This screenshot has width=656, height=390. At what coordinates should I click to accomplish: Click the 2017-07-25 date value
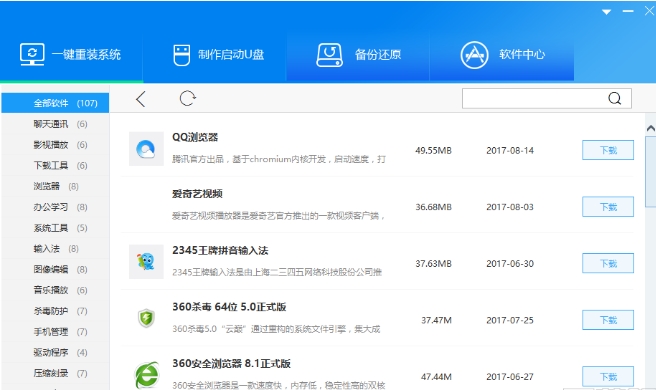point(510,320)
